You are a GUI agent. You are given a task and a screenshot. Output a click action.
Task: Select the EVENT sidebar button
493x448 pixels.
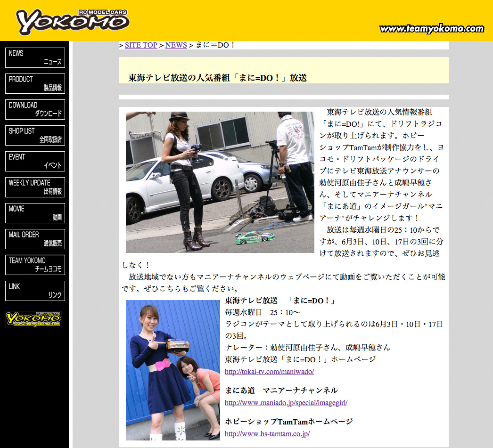[35, 161]
